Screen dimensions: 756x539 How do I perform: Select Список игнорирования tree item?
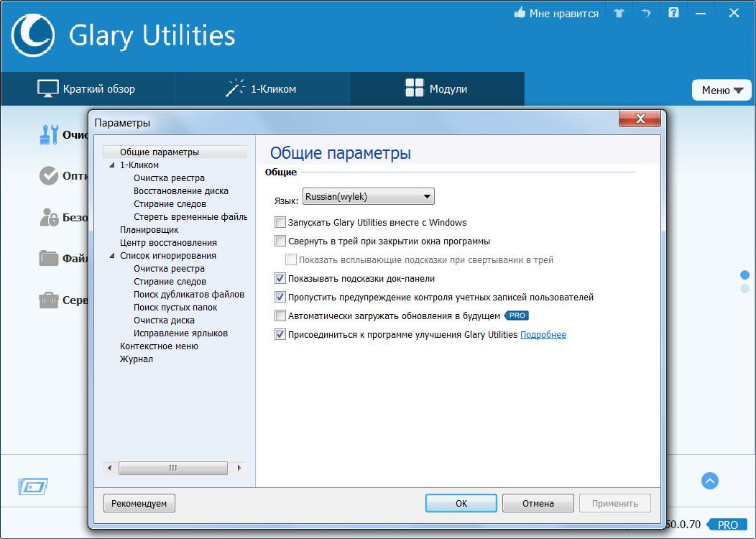point(167,256)
